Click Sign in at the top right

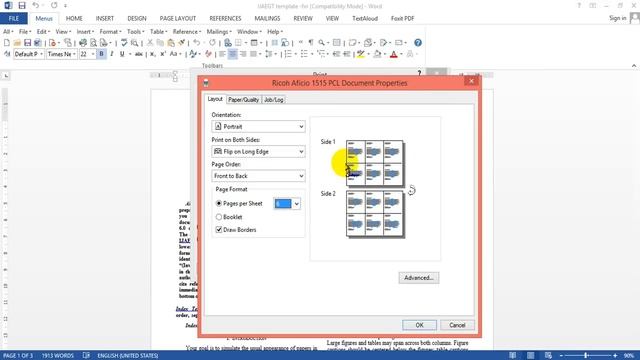618,18
